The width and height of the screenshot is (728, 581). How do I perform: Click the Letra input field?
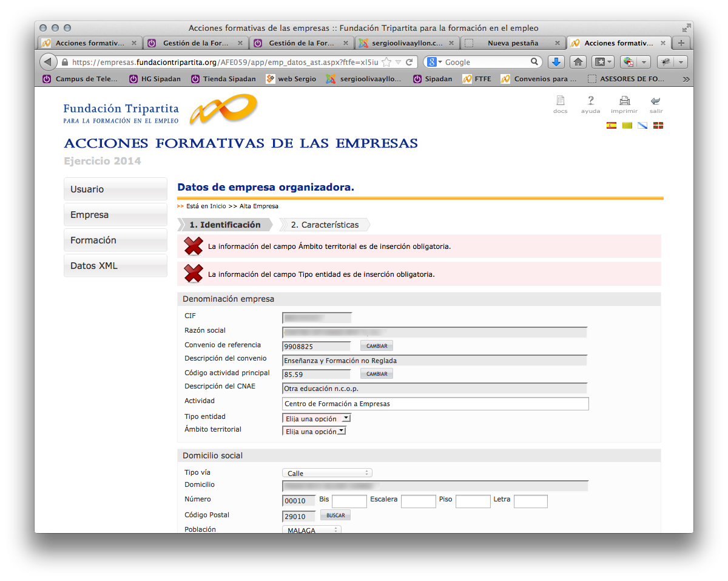pyautogui.click(x=531, y=501)
